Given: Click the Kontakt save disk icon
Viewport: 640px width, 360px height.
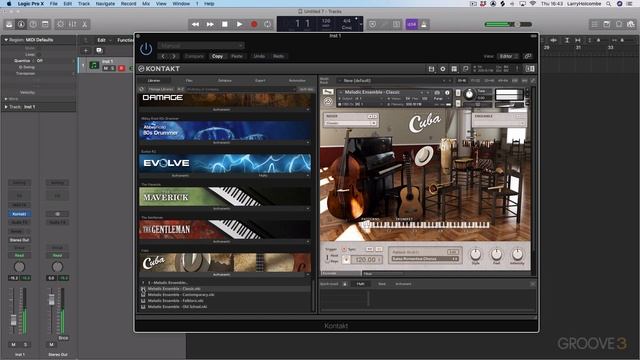Looking at the screenshot, I should (431, 69).
